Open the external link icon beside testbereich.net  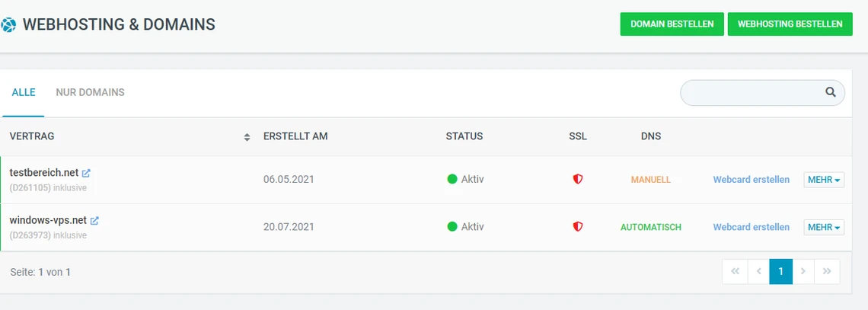pos(86,174)
